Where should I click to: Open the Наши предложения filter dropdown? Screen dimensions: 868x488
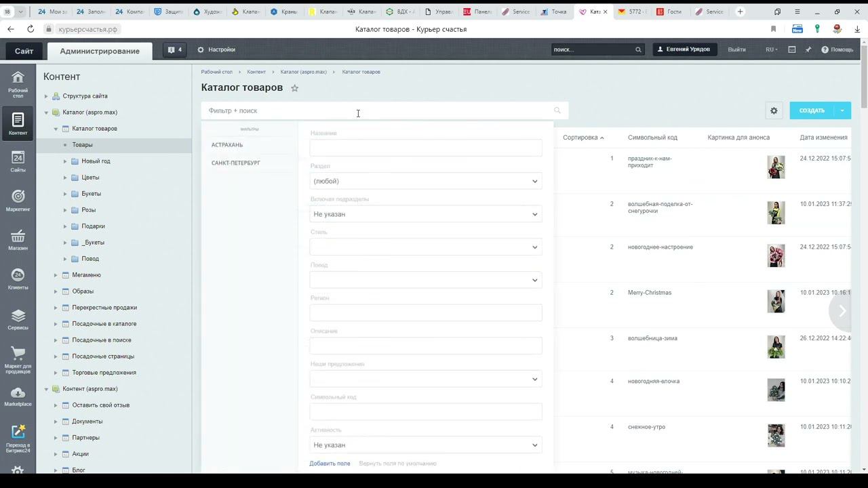pyautogui.click(x=426, y=379)
